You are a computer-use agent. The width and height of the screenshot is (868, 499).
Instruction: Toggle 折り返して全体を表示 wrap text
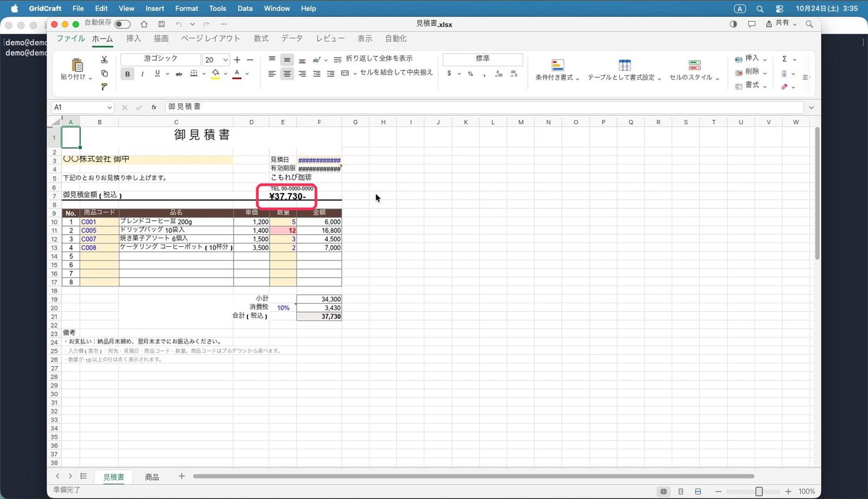click(x=373, y=59)
